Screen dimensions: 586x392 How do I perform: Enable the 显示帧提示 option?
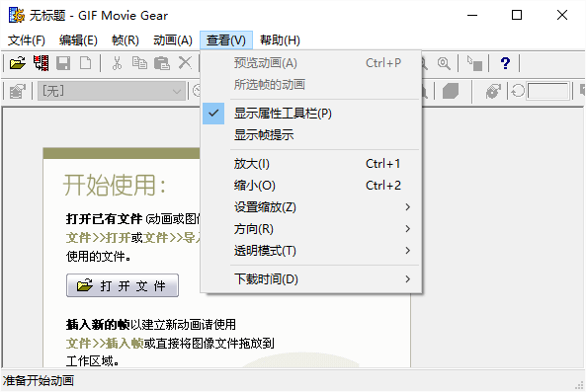click(x=311, y=134)
